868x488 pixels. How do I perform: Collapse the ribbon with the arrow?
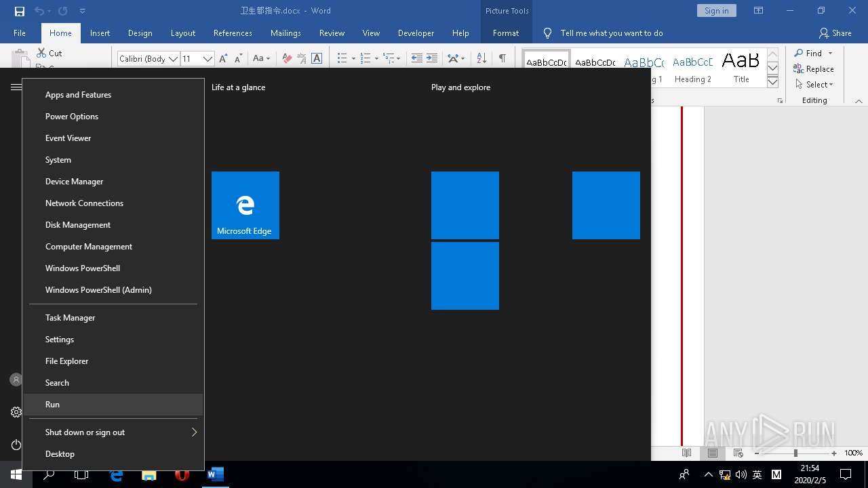point(859,100)
